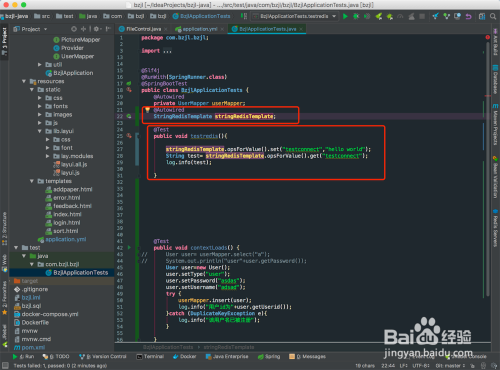Click the lock read-only icon in status bar
The height and width of the screenshot is (370, 500).
point(472,366)
